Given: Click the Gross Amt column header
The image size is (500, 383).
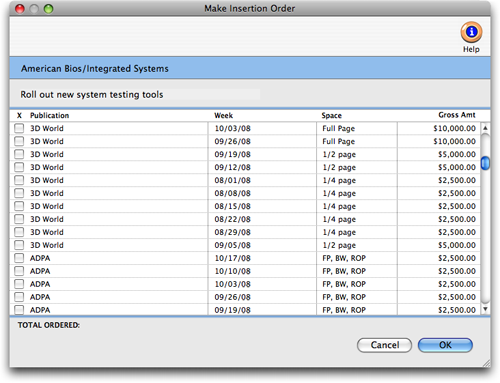Looking at the screenshot, I should click(x=457, y=115).
